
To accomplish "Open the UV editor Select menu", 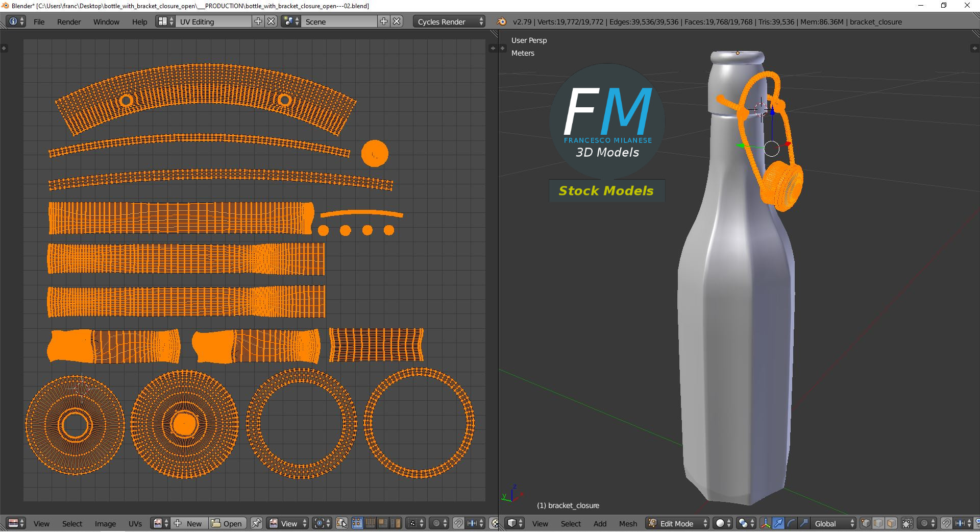I will click(72, 524).
